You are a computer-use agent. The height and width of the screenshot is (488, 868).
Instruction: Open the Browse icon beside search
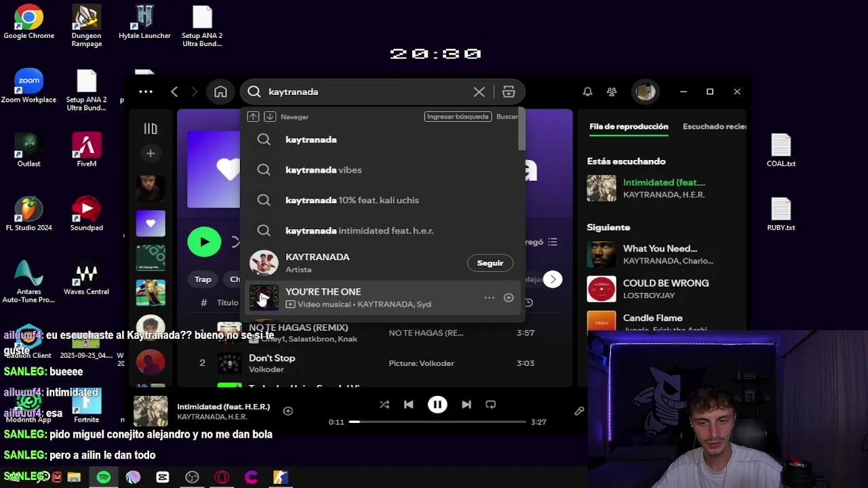(509, 91)
